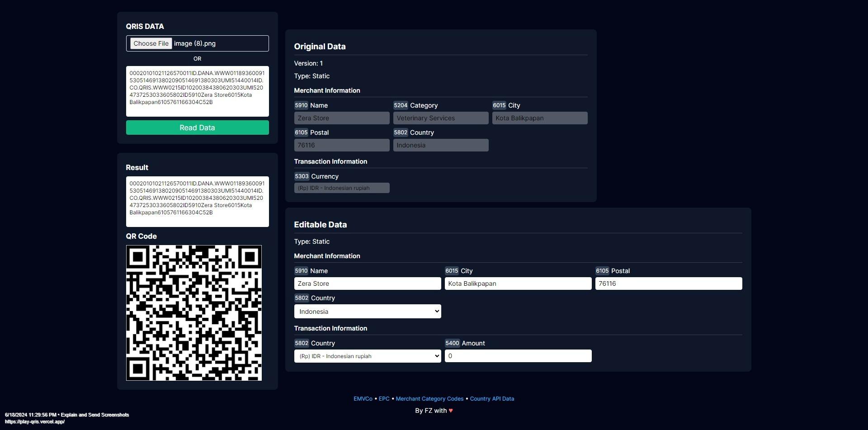Open the EPC footer link

coord(384,399)
